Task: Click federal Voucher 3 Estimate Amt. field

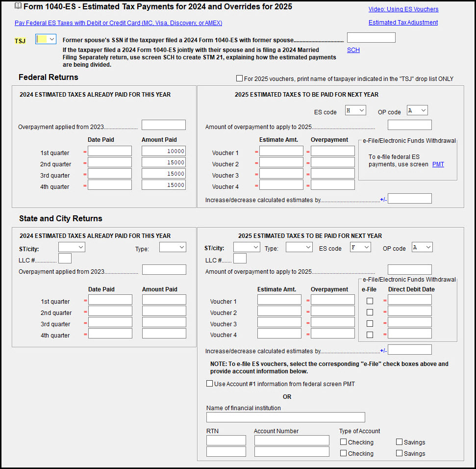Action: coord(281,174)
